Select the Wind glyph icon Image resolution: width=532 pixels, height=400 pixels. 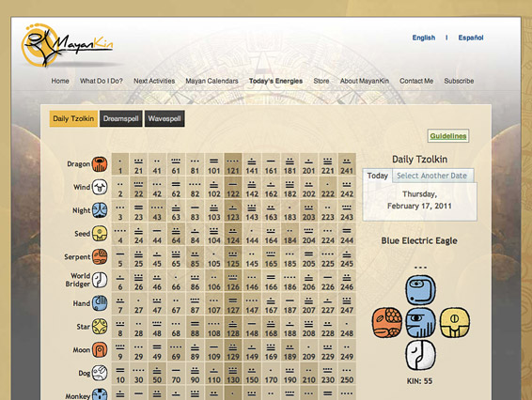100,187
